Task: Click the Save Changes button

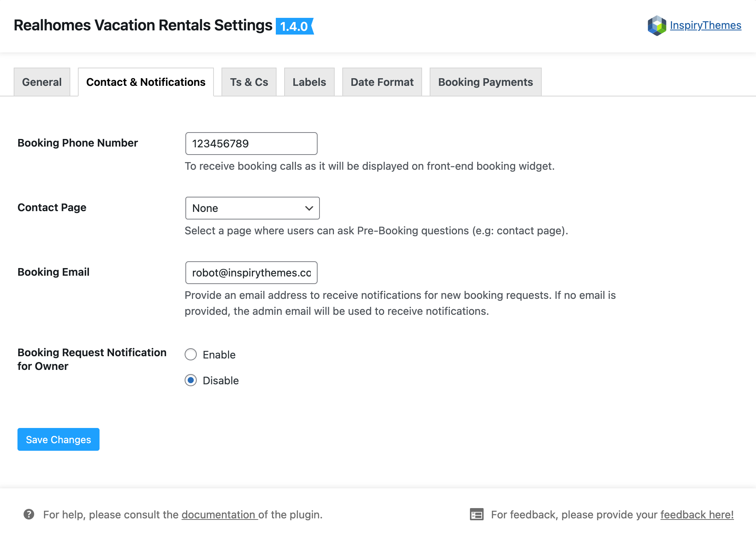Action: click(59, 439)
